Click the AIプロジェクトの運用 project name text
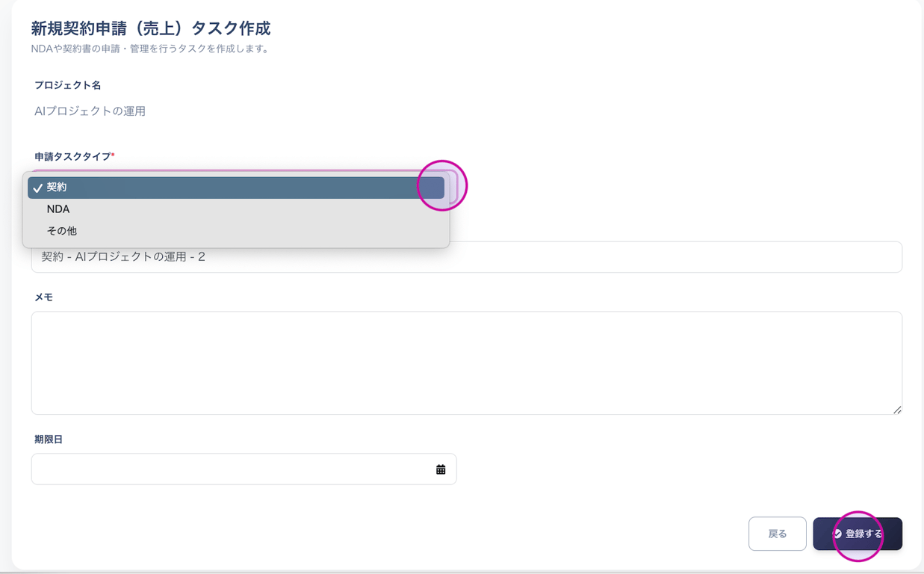This screenshot has height=574, width=924. 90,111
